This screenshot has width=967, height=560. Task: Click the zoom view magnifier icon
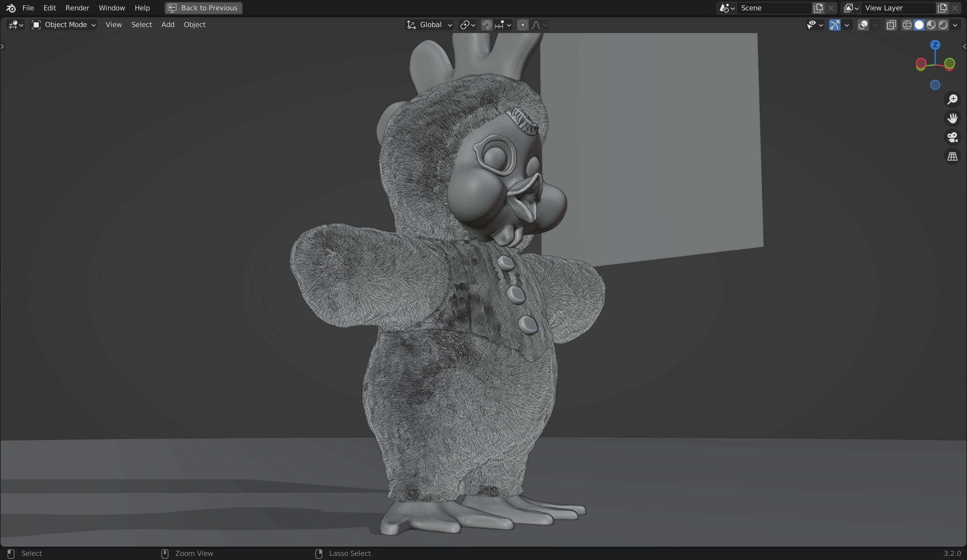[953, 99]
